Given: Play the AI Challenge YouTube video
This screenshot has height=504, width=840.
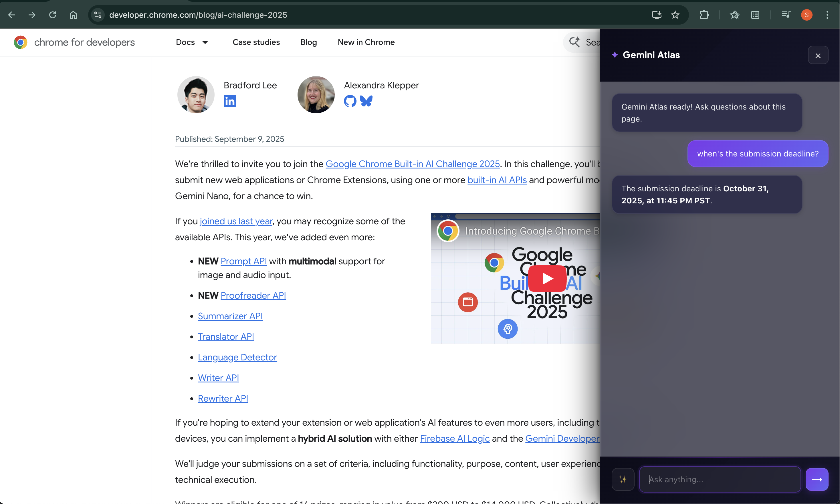Looking at the screenshot, I should (x=547, y=278).
